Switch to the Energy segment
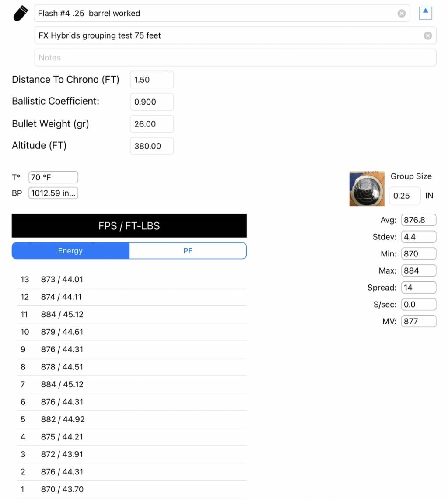This screenshot has height=502, width=448. tap(70, 251)
